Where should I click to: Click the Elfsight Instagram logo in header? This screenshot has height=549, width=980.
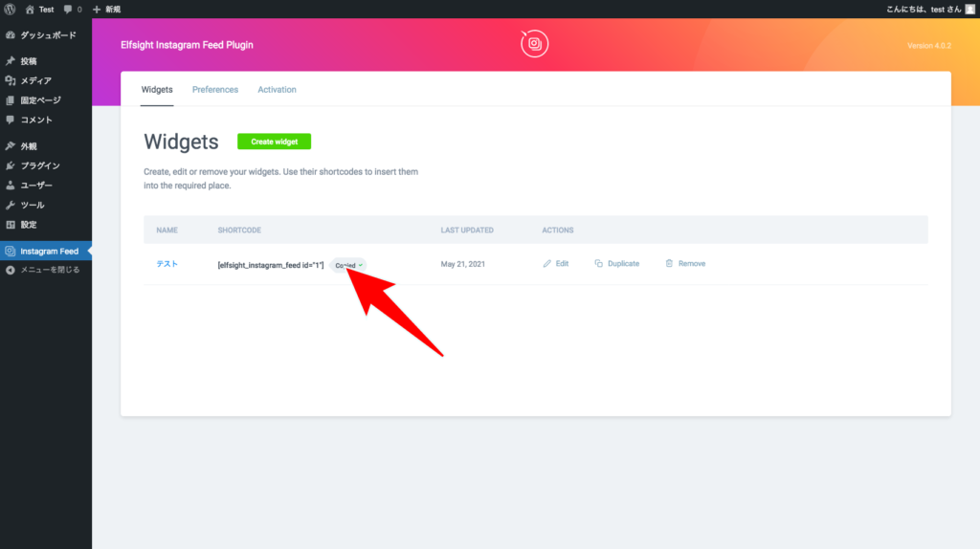(x=535, y=44)
